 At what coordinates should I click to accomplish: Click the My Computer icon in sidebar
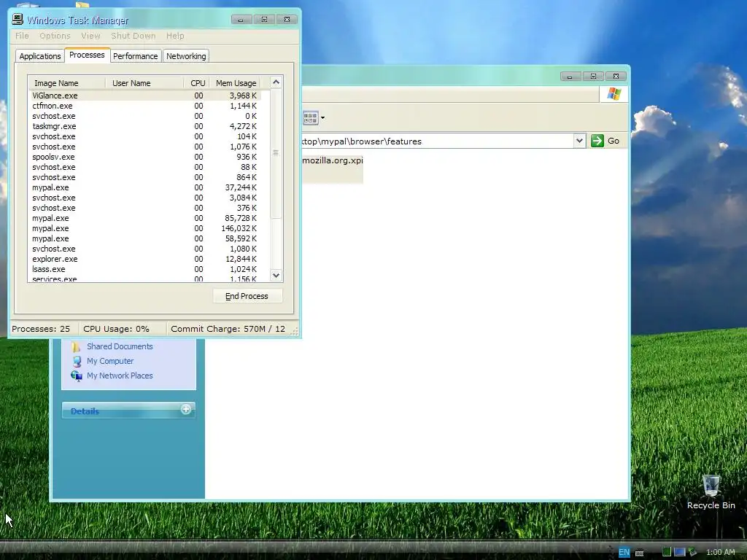tap(76, 361)
